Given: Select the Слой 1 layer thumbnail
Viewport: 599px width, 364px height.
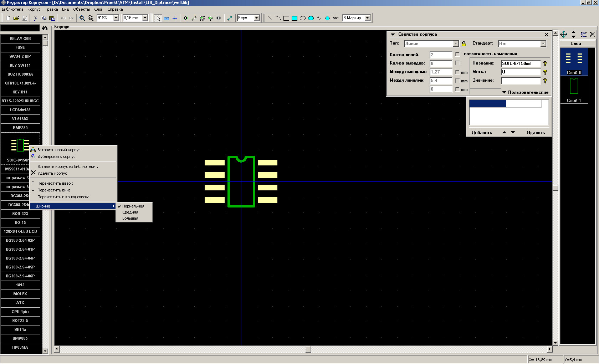Looking at the screenshot, I should (x=574, y=90).
